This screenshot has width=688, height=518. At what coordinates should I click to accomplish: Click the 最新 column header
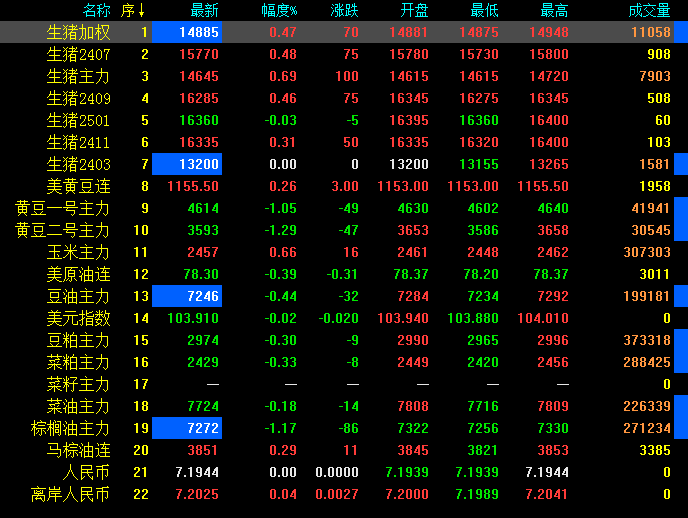coord(204,10)
